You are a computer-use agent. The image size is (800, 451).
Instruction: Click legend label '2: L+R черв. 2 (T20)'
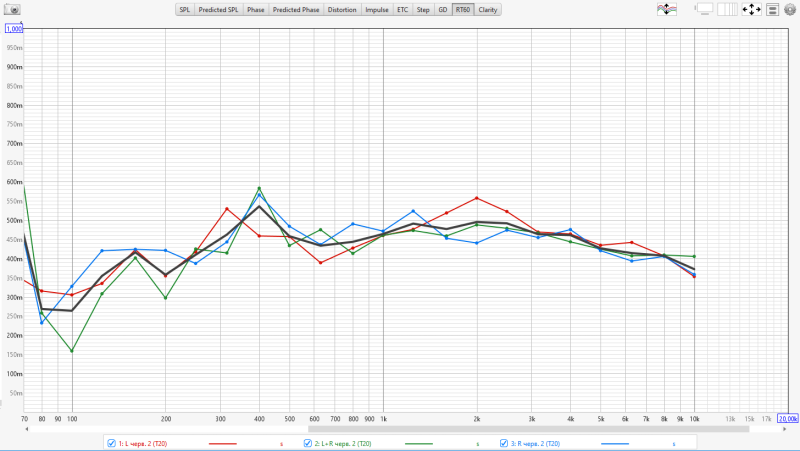click(x=343, y=444)
